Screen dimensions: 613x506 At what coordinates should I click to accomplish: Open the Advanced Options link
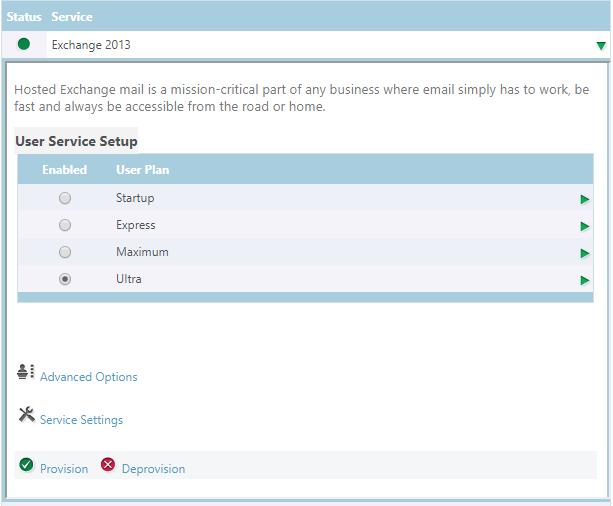click(89, 377)
